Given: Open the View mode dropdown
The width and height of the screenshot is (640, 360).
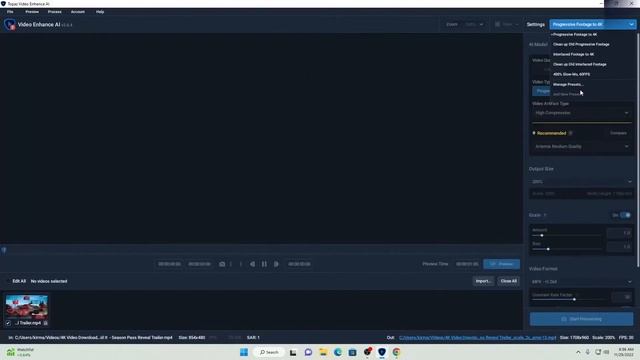Looking at the screenshot, I should coord(507,24).
